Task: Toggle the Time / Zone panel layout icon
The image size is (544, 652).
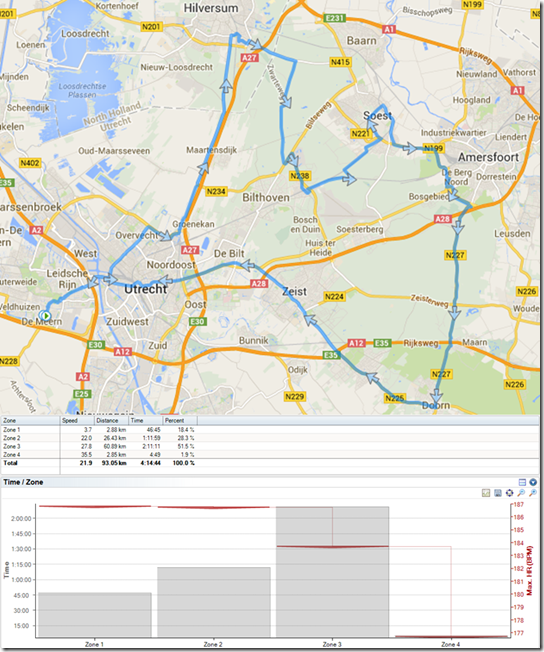Action: [x=522, y=482]
